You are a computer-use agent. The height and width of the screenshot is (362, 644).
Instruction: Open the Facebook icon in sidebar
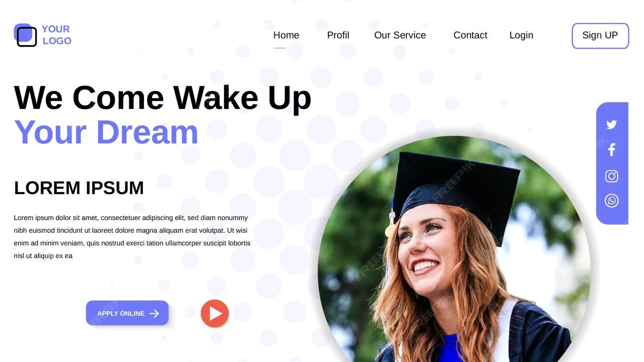click(x=611, y=150)
